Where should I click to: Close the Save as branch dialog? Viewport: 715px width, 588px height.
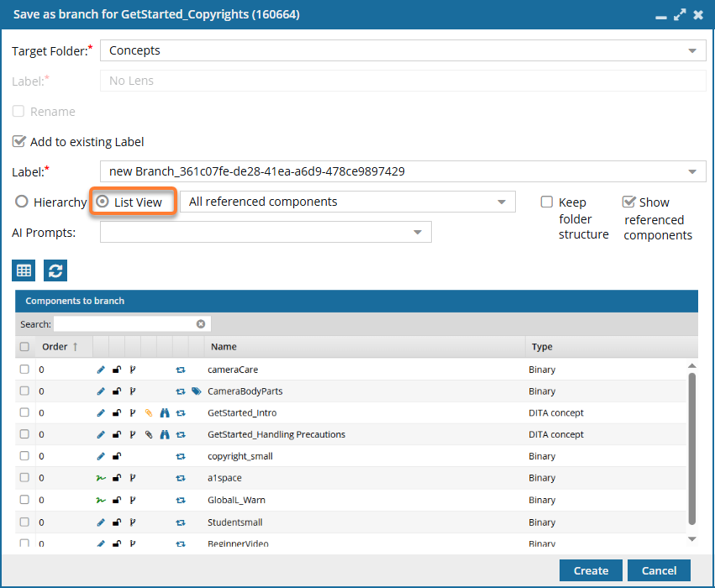coord(698,15)
